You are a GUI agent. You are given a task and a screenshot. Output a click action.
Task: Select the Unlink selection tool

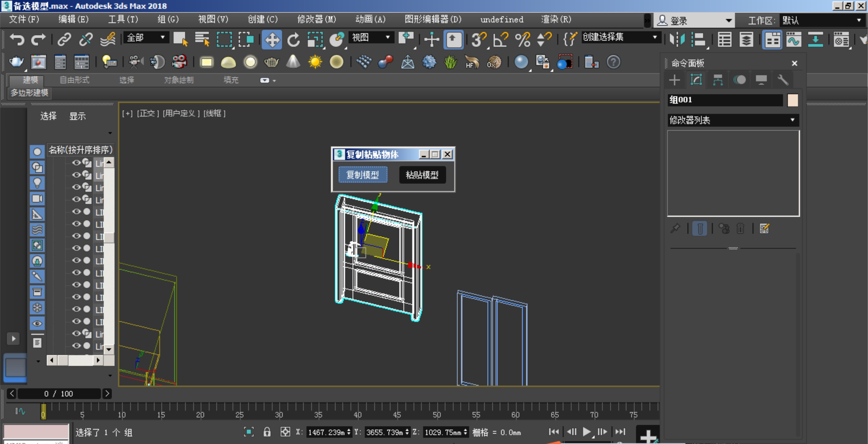(86, 40)
